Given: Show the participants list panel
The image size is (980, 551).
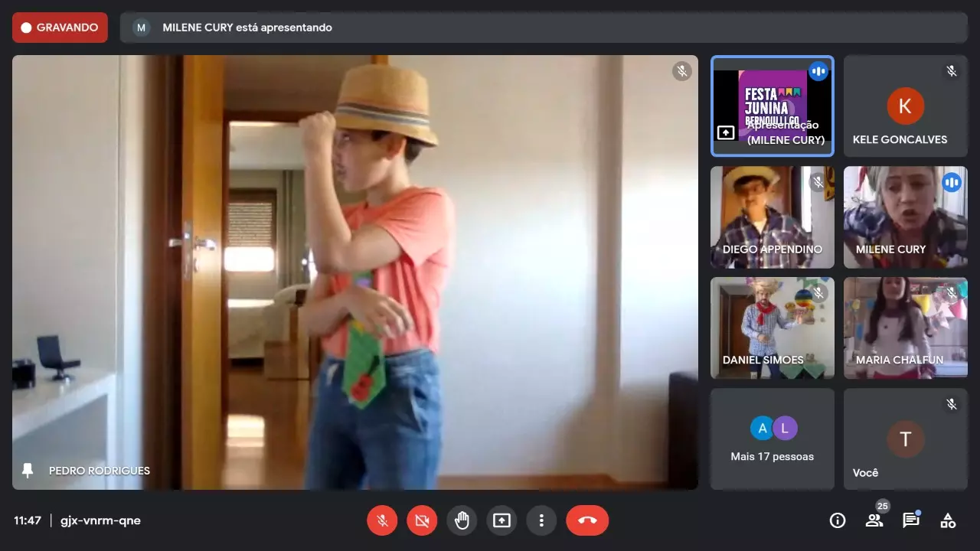Looking at the screenshot, I should [874, 520].
